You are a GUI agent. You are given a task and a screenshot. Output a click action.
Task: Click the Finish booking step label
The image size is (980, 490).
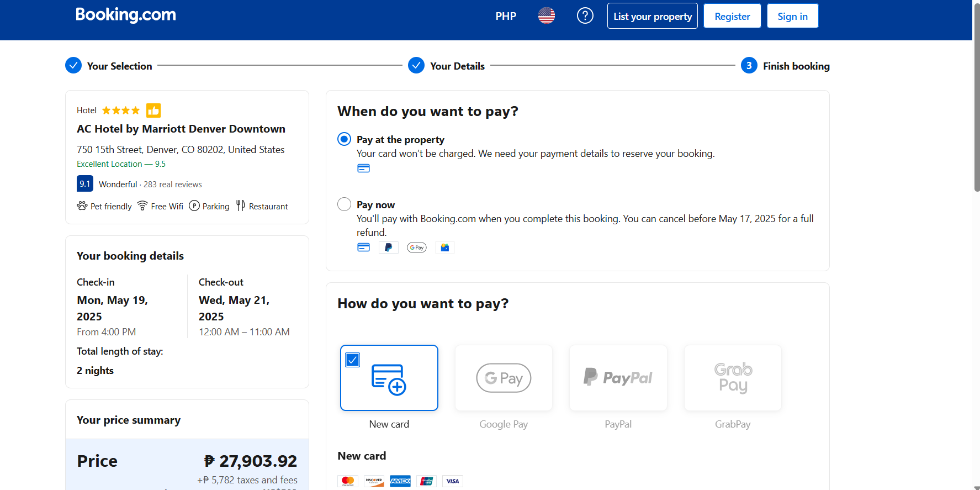point(796,66)
